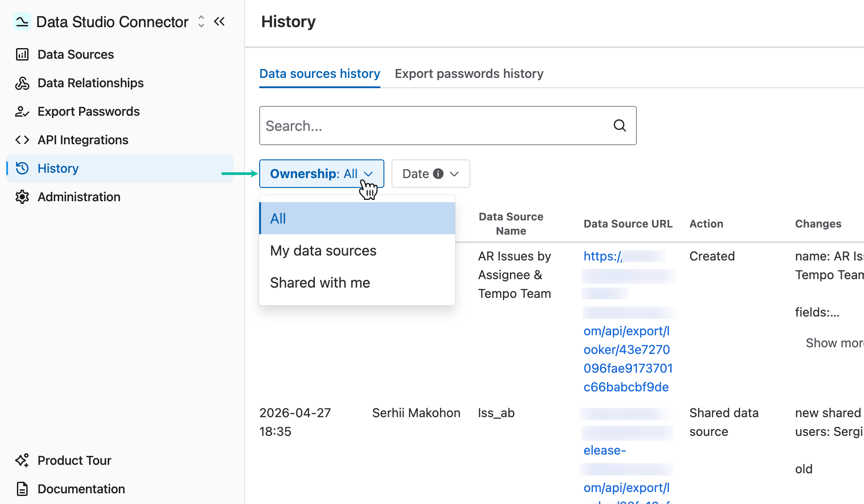Click the Date info icon

point(438,174)
